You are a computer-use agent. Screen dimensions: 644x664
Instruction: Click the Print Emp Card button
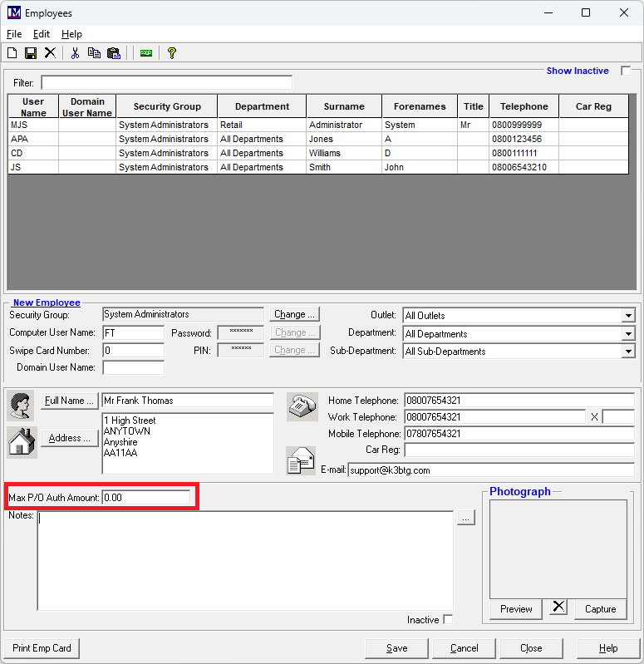tap(42, 648)
